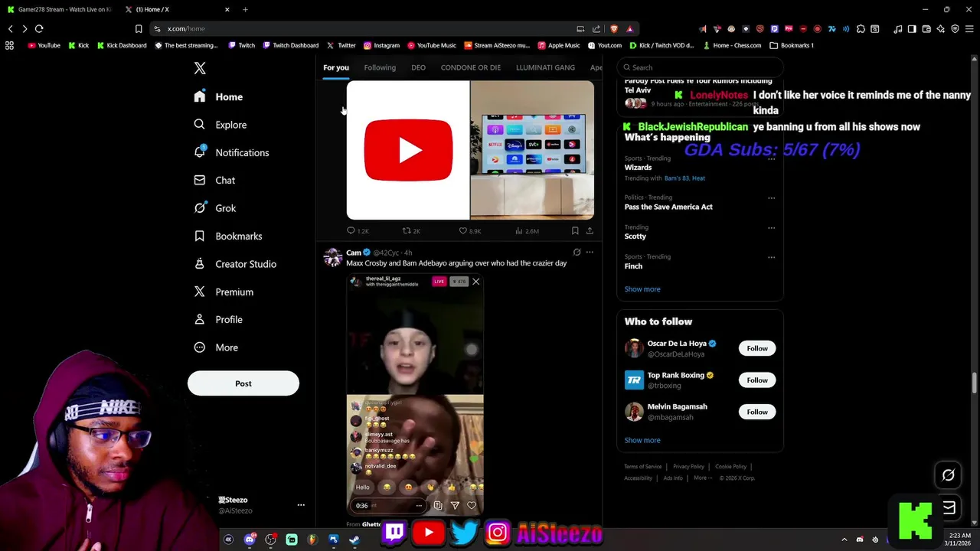Open the Kick Dashboard bookmark
Screen dimensions: 980x551
coord(122,45)
